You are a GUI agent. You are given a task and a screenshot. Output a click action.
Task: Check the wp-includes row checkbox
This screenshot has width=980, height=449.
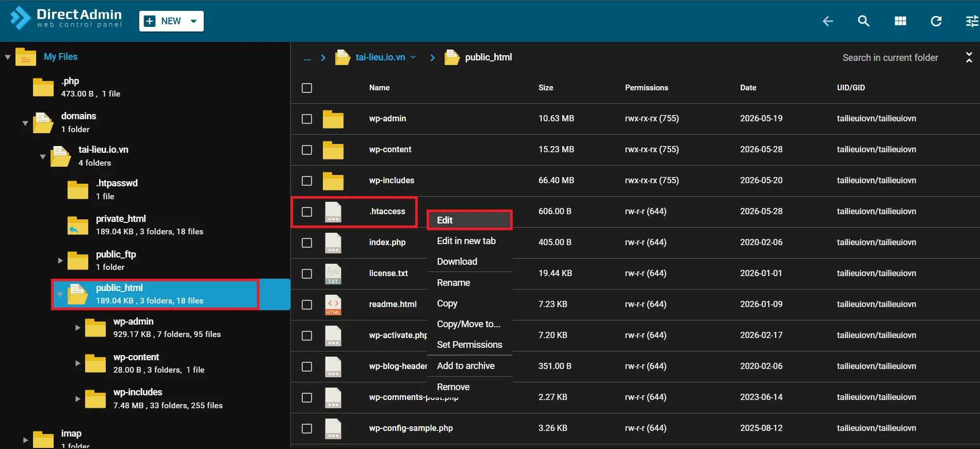307,181
